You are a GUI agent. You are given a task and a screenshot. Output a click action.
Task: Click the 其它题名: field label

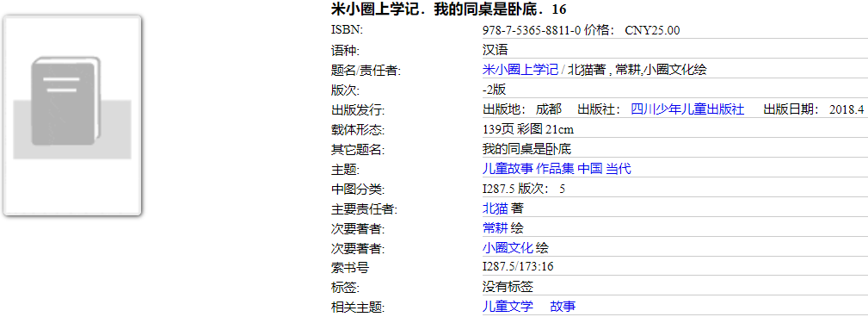[358, 149]
